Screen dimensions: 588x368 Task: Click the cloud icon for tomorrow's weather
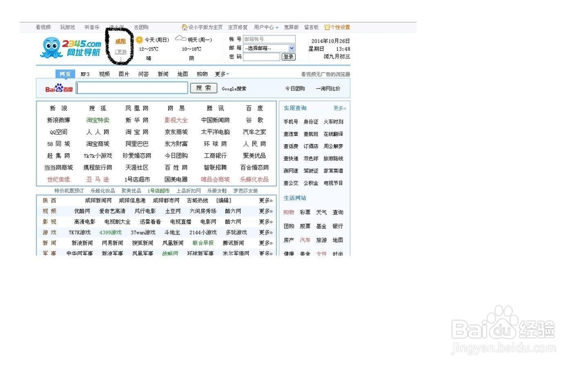(x=181, y=38)
